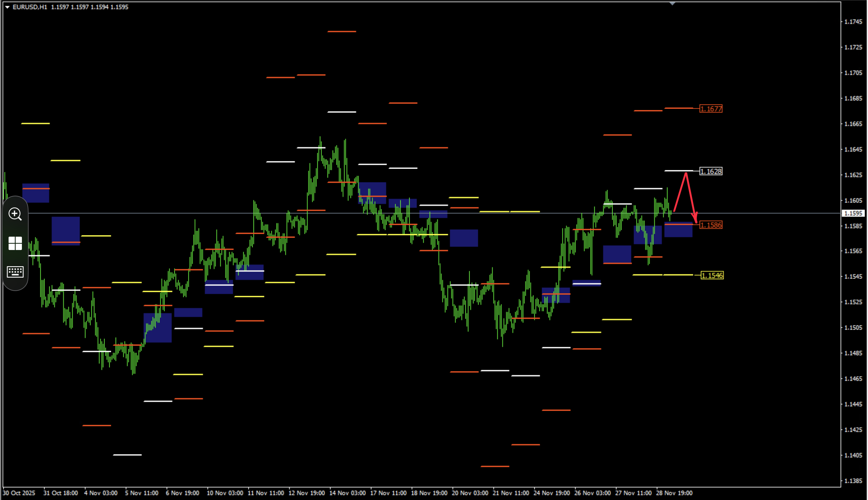Click the zoom-in magnifier icon
Viewport: 868px width, 500px height.
[15, 214]
